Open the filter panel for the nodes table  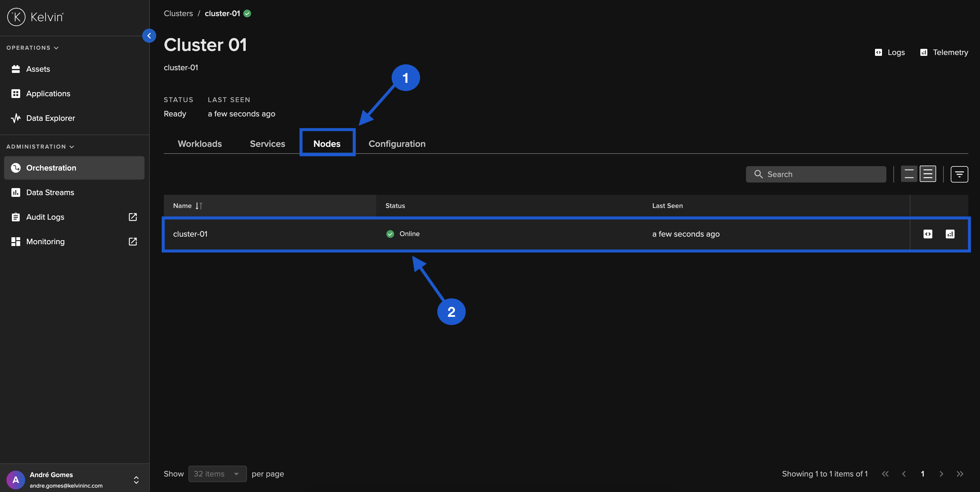(x=960, y=174)
